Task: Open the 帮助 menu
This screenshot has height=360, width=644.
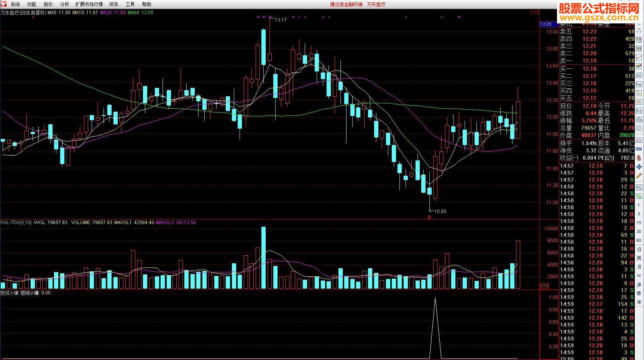Action: tap(147, 4)
